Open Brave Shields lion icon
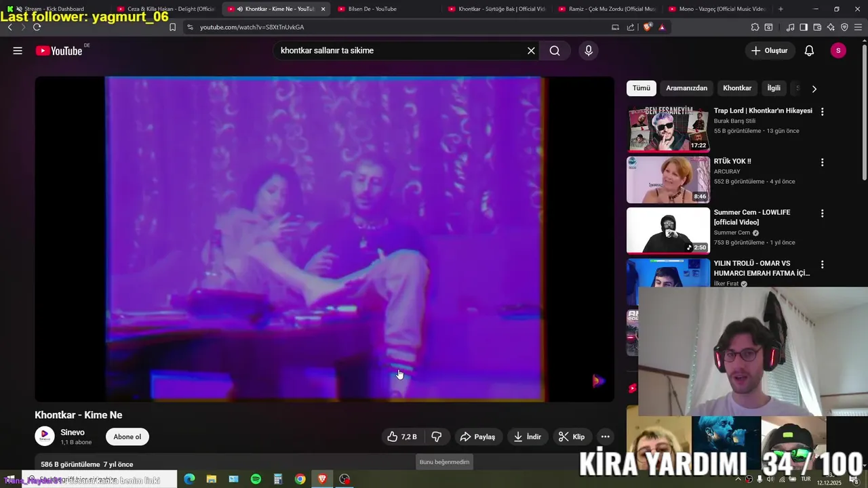 point(648,27)
